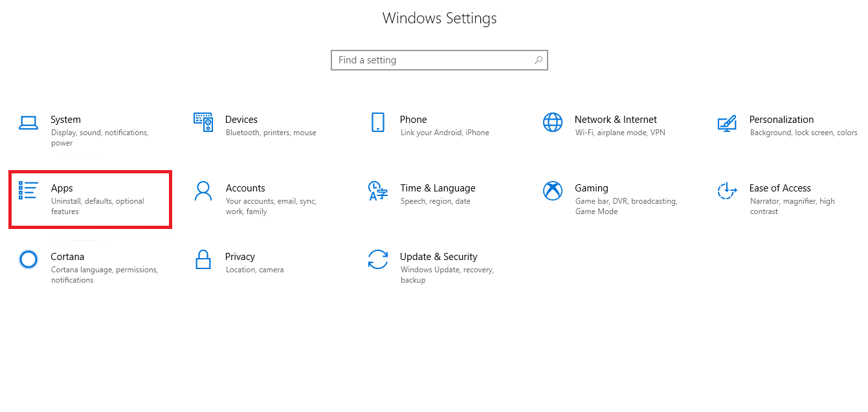Open the System settings label
Viewport: 868px width, 412px height.
pyautogui.click(x=65, y=120)
